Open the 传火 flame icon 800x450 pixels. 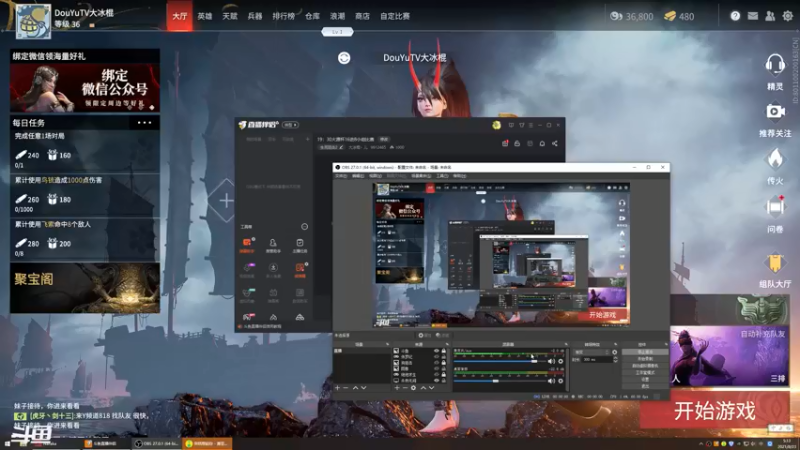(775, 159)
